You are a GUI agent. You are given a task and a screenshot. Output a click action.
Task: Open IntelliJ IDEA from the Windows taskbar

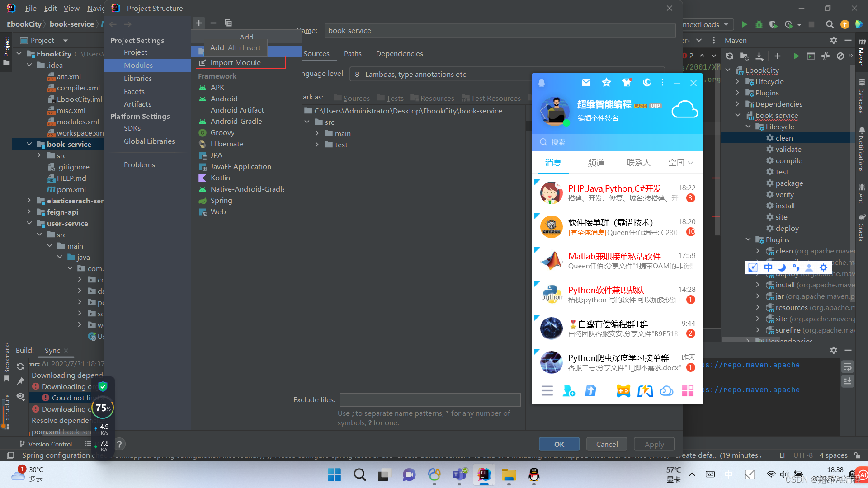[x=483, y=475]
